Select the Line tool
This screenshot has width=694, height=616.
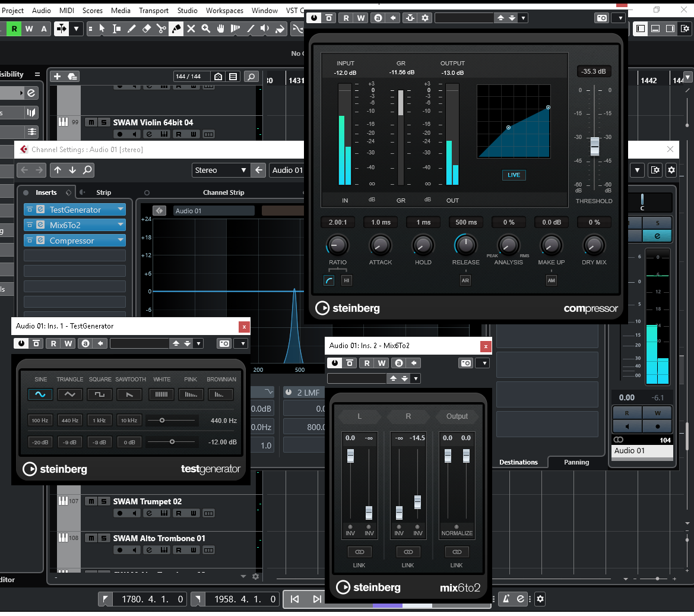click(251, 29)
